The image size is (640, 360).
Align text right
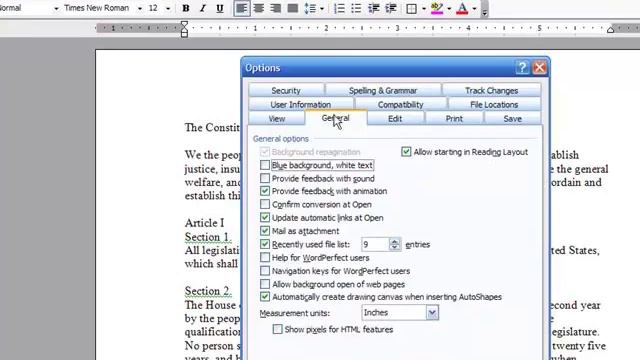(276, 8)
